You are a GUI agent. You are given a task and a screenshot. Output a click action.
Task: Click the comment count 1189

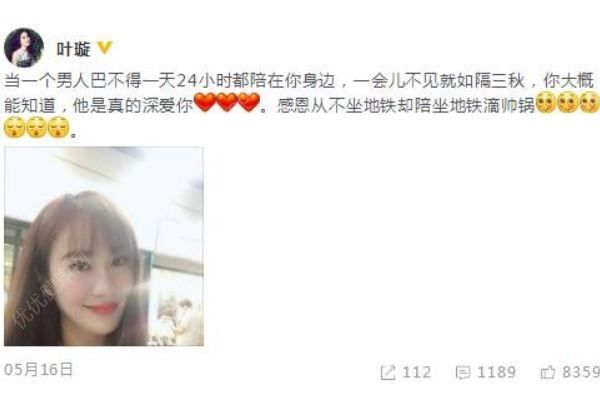click(496, 372)
